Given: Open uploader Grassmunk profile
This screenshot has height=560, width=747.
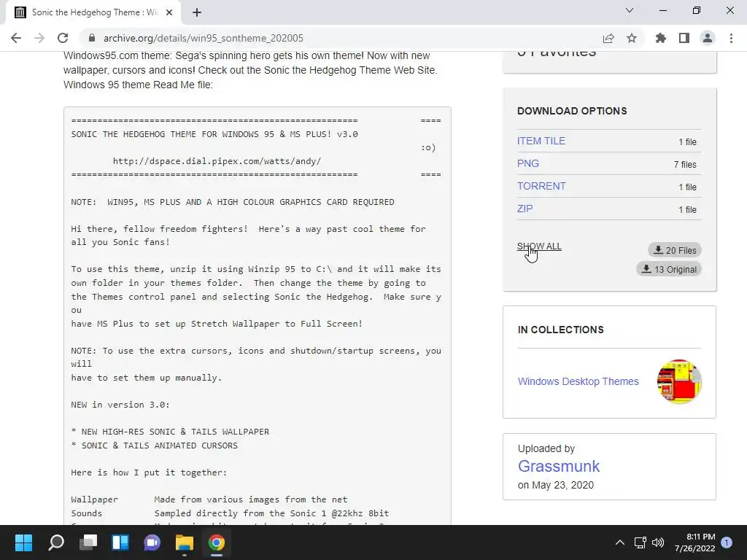Looking at the screenshot, I should point(558,466).
